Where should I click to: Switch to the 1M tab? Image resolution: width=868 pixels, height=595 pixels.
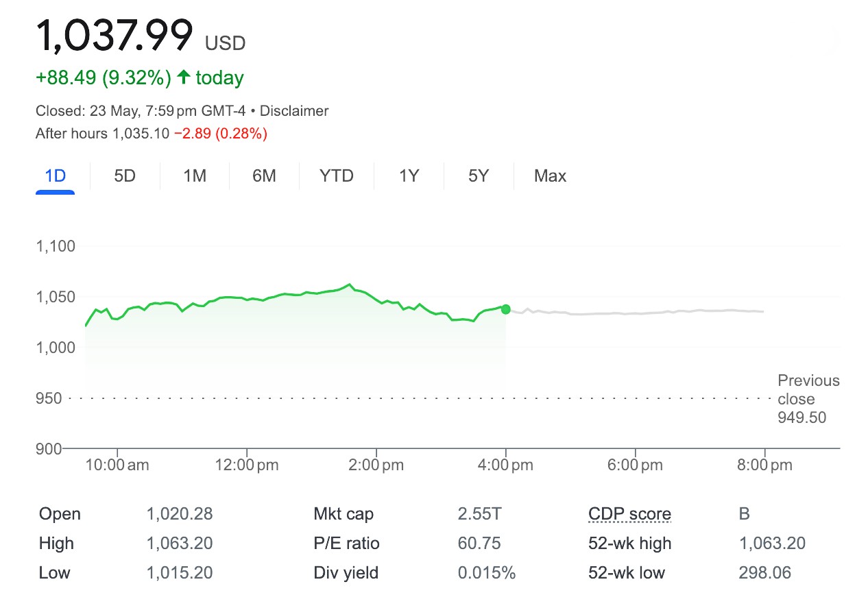pos(195,176)
